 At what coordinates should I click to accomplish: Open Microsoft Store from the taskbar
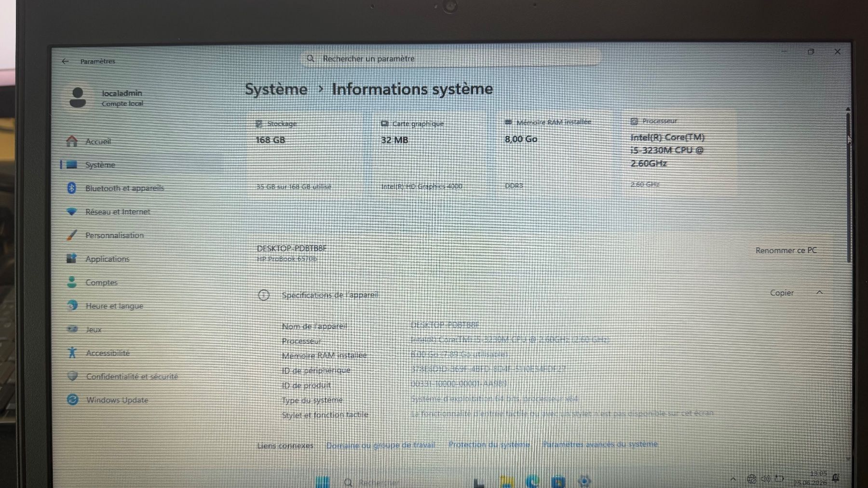click(x=558, y=481)
